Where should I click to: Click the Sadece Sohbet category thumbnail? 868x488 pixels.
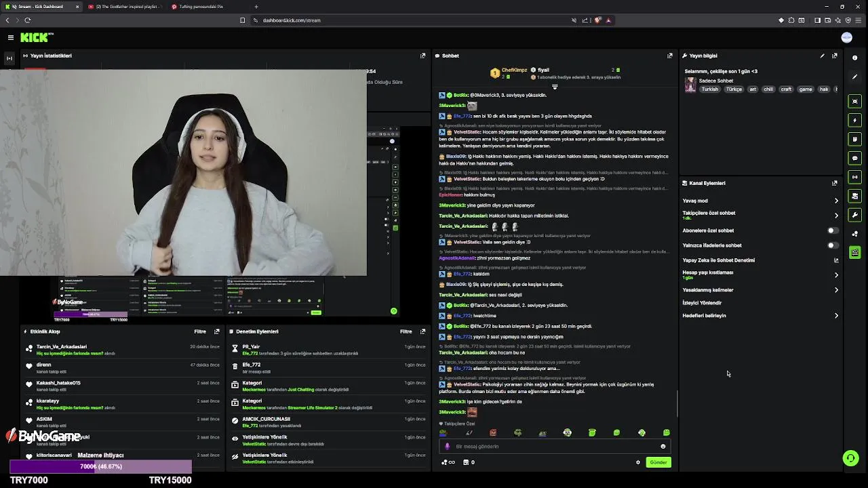point(690,85)
